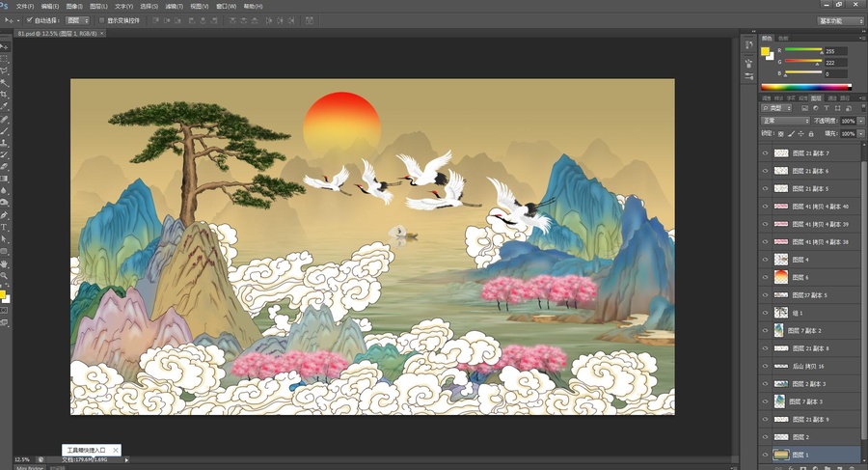This screenshot has width=868, height=470.
Task: Select the Gradient tool
Action: click(5, 179)
